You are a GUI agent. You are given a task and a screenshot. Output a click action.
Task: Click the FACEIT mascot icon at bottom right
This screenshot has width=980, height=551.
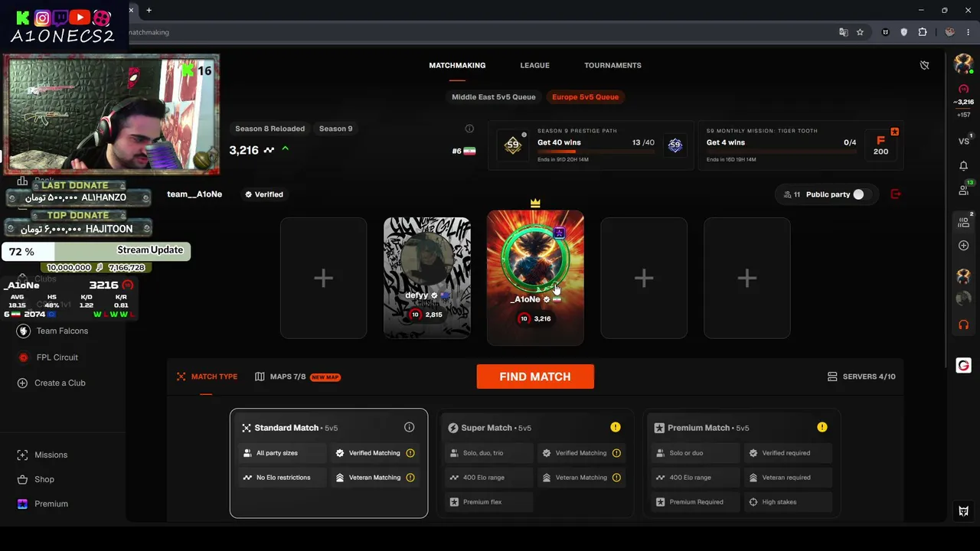[x=963, y=511]
